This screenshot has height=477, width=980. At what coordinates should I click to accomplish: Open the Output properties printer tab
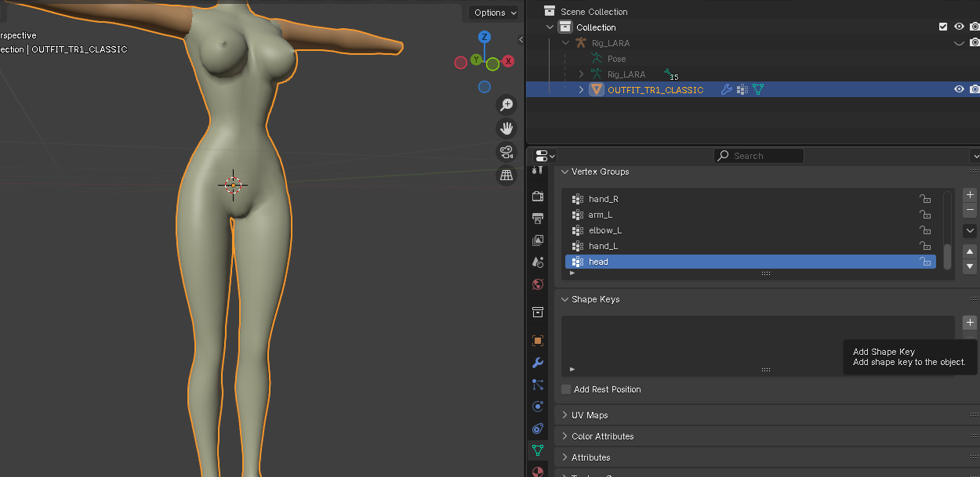click(x=538, y=218)
